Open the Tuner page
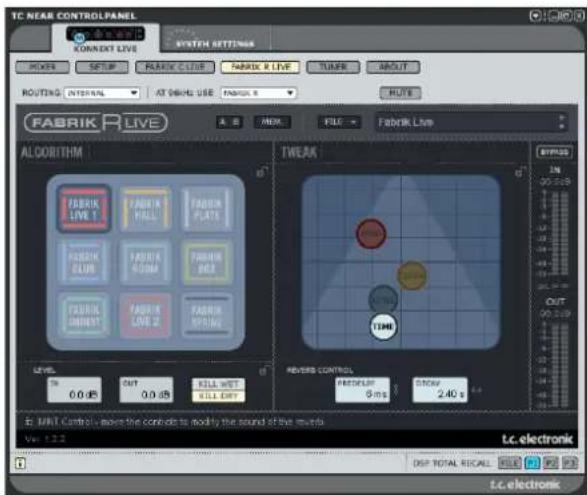The width and height of the screenshot is (587, 495). point(333,67)
